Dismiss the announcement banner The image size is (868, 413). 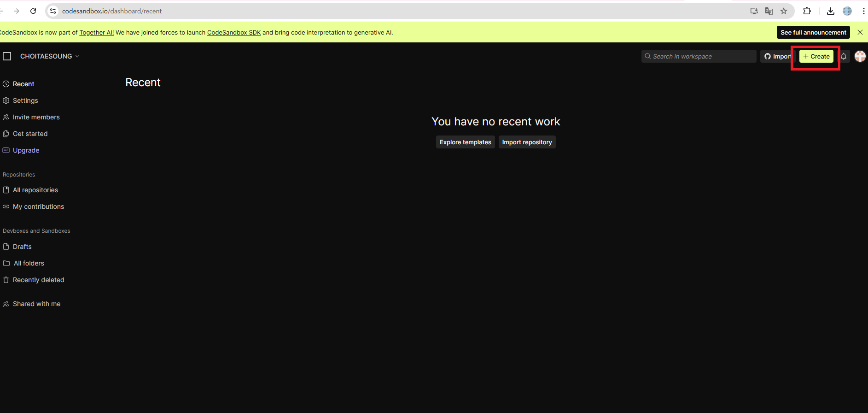[860, 32]
